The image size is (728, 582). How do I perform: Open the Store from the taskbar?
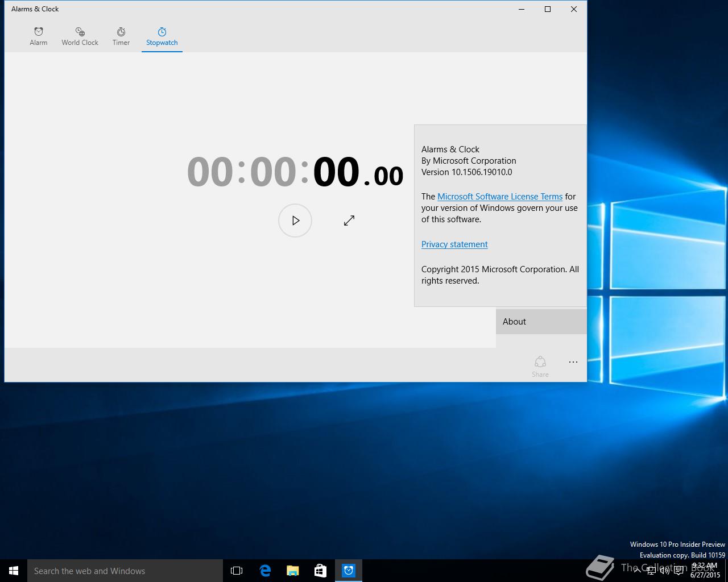[321, 571]
